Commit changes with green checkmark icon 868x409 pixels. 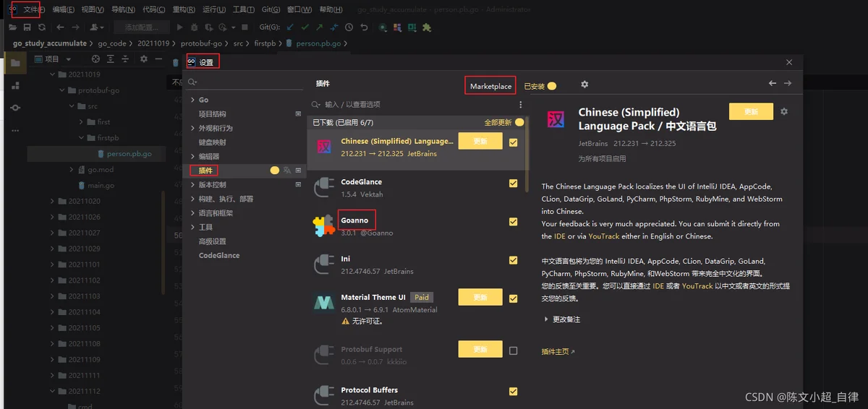pyautogui.click(x=305, y=27)
